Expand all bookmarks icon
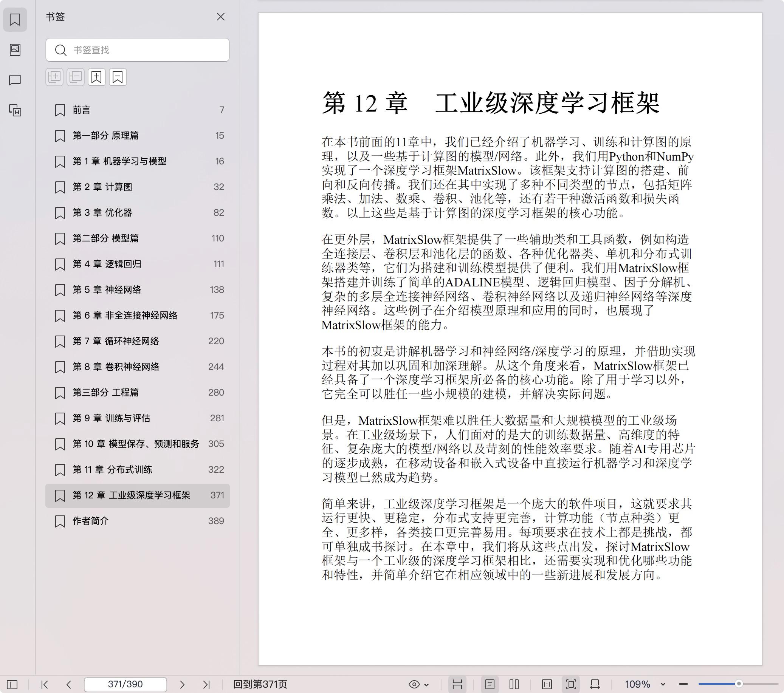 (x=54, y=77)
